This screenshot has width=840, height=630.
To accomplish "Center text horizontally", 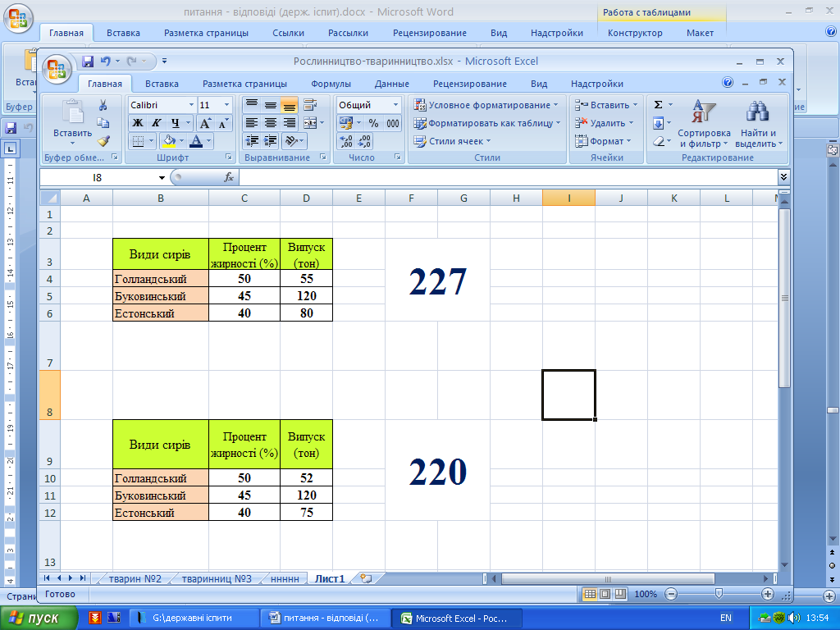I will pyautogui.click(x=271, y=123).
